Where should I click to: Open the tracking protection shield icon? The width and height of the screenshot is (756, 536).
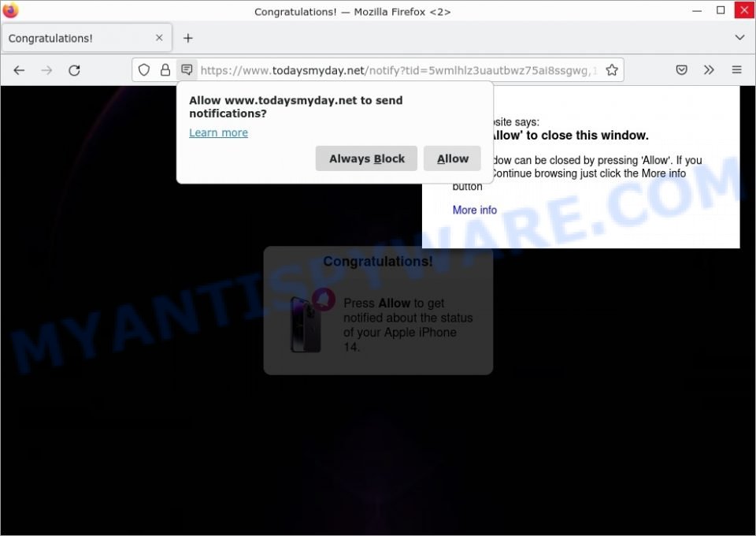[x=143, y=70]
